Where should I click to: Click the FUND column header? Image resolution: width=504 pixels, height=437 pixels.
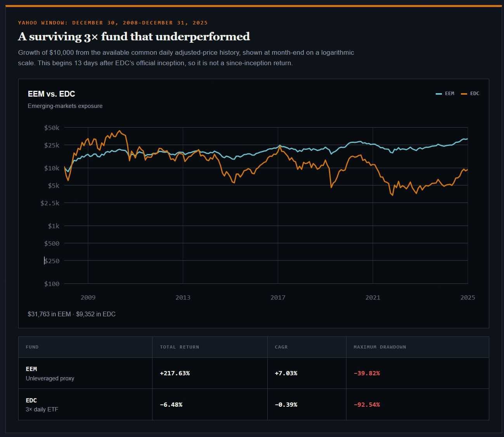click(x=32, y=347)
